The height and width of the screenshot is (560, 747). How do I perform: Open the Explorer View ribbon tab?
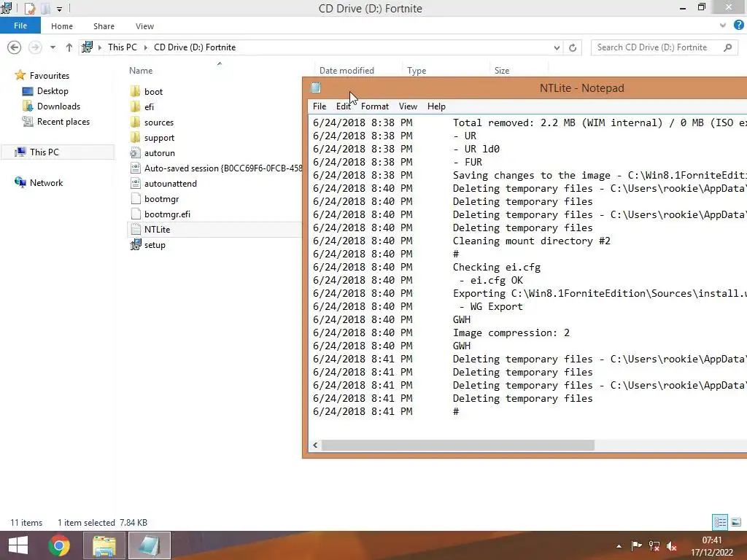144,26
